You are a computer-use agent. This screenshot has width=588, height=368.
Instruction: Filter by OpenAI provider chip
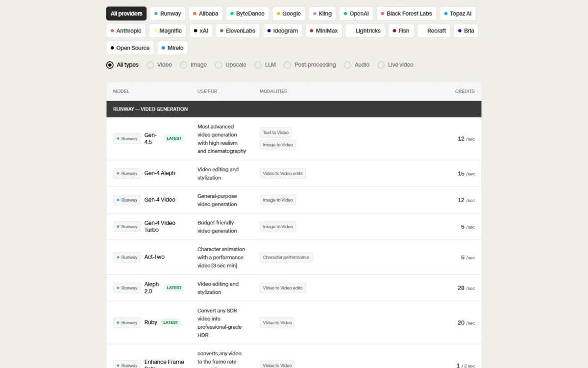(356, 14)
